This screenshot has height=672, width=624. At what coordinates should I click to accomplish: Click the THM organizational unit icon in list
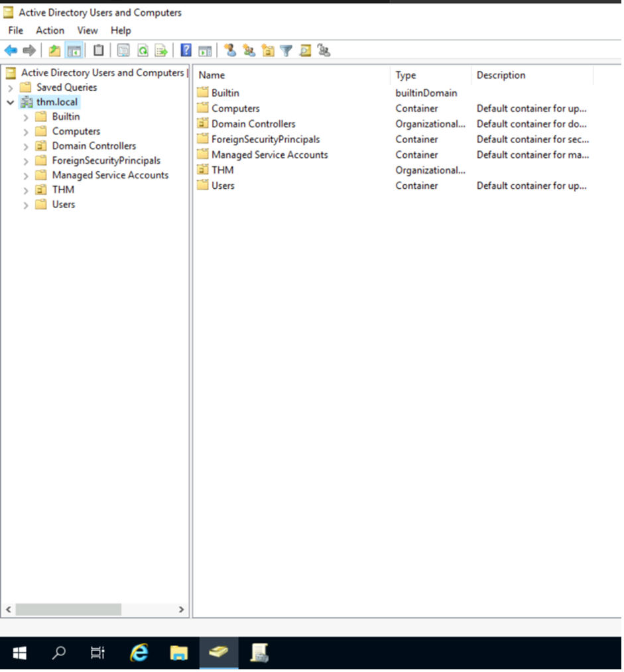203,170
